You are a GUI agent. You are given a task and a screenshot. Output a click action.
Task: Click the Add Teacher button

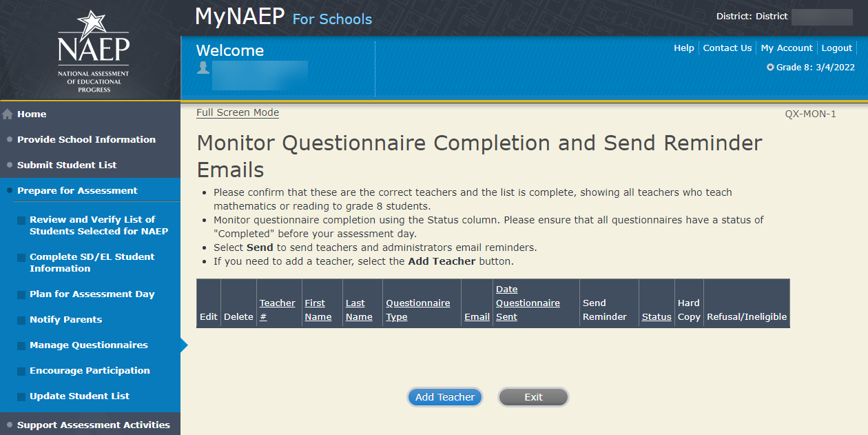444,397
